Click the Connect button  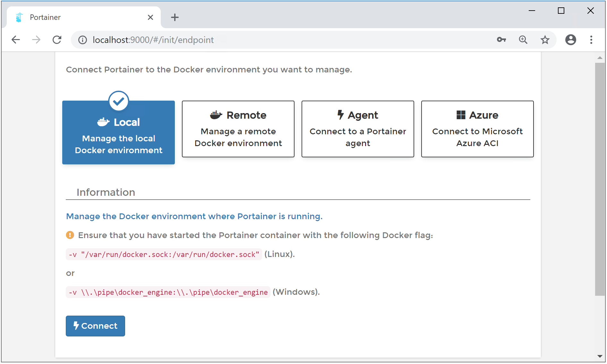coord(95,326)
